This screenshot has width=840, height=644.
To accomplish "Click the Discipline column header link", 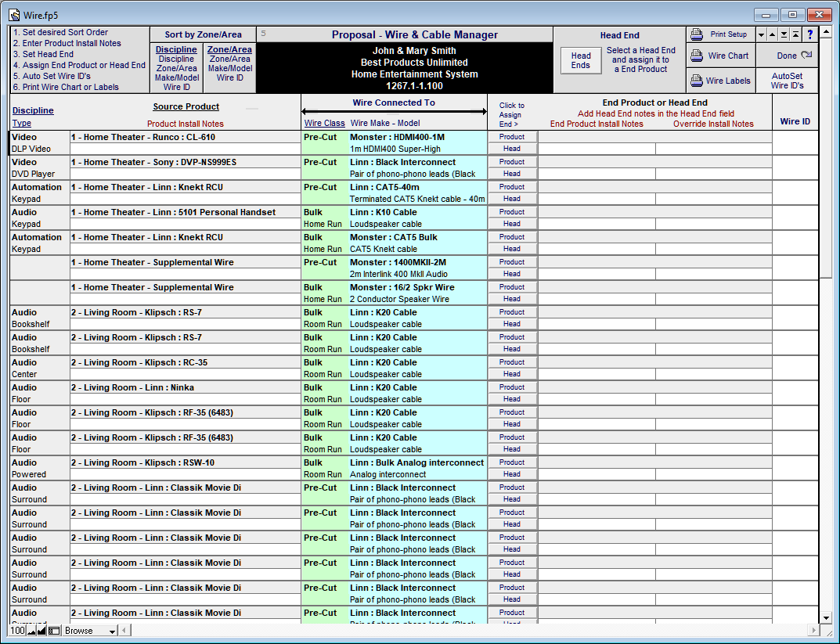I will click(33, 110).
